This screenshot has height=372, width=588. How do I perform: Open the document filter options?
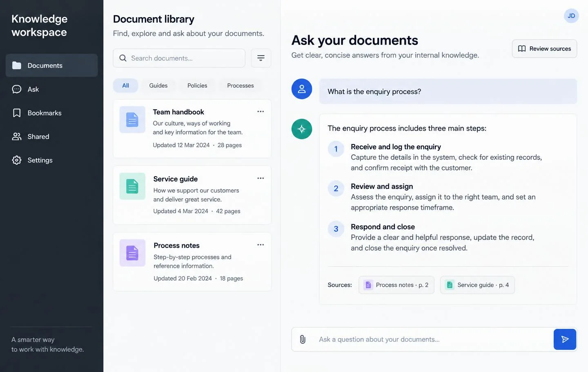[261, 58]
